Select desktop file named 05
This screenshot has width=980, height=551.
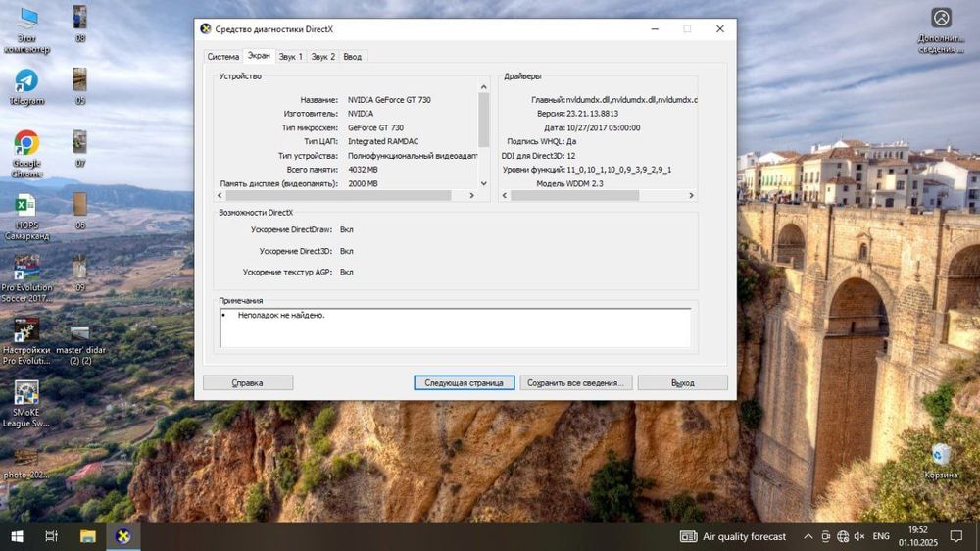[x=80, y=86]
